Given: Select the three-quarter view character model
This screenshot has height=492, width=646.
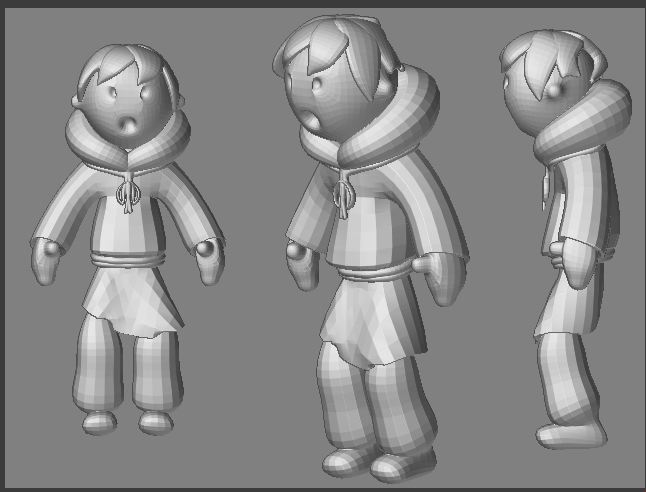Looking at the screenshot, I should tap(371, 247).
